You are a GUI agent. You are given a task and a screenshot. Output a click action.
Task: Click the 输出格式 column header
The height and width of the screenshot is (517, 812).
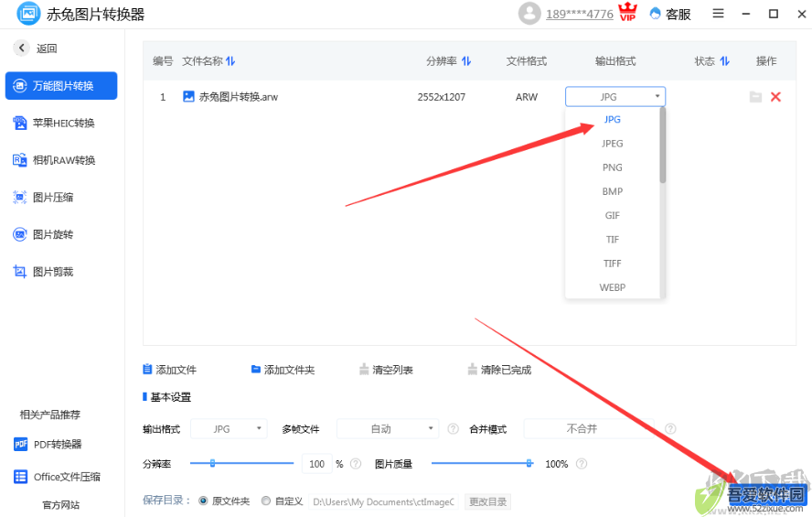coord(615,61)
